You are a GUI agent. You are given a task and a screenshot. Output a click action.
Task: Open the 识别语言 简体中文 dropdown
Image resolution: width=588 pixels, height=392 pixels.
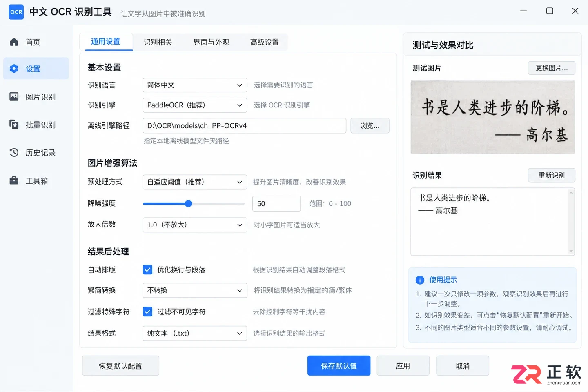tap(195, 85)
